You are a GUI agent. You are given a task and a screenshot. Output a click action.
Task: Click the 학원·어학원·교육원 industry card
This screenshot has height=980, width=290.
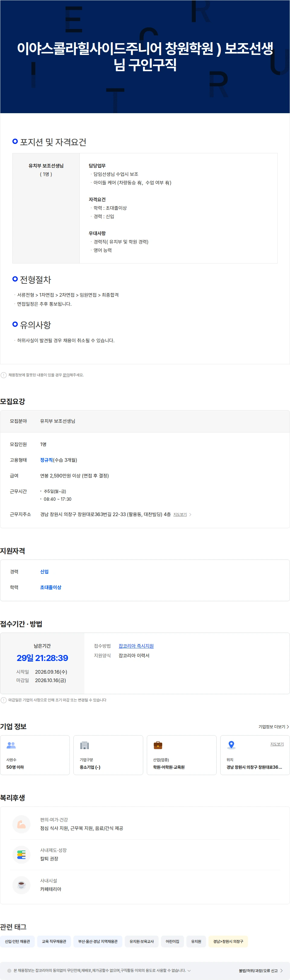(x=182, y=755)
